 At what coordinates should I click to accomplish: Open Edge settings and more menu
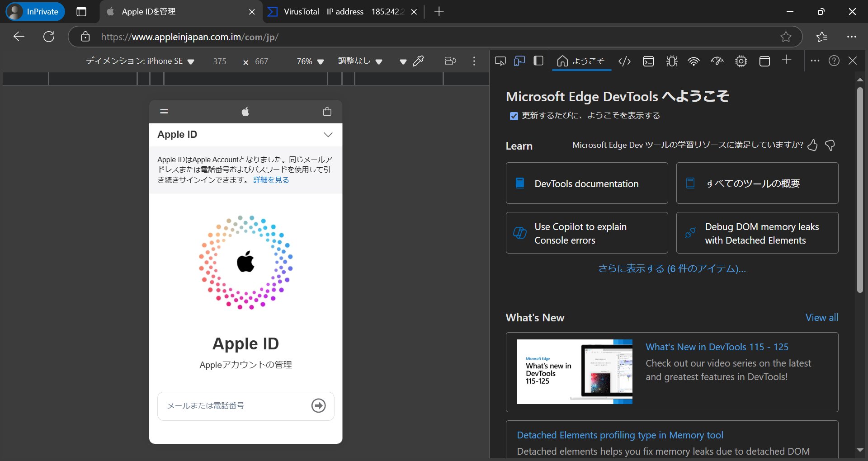pos(852,37)
